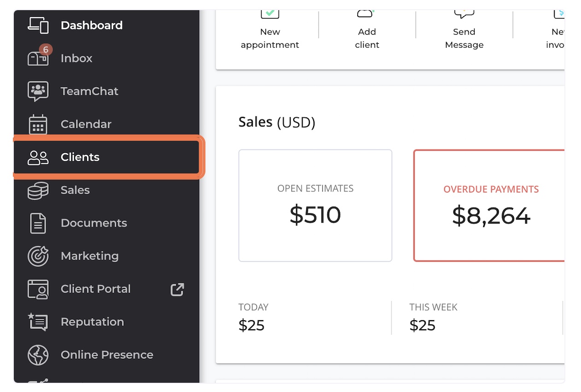This screenshot has width=581, height=392.
Task: Click the TeamChat speech bubble icon
Action: point(38,91)
